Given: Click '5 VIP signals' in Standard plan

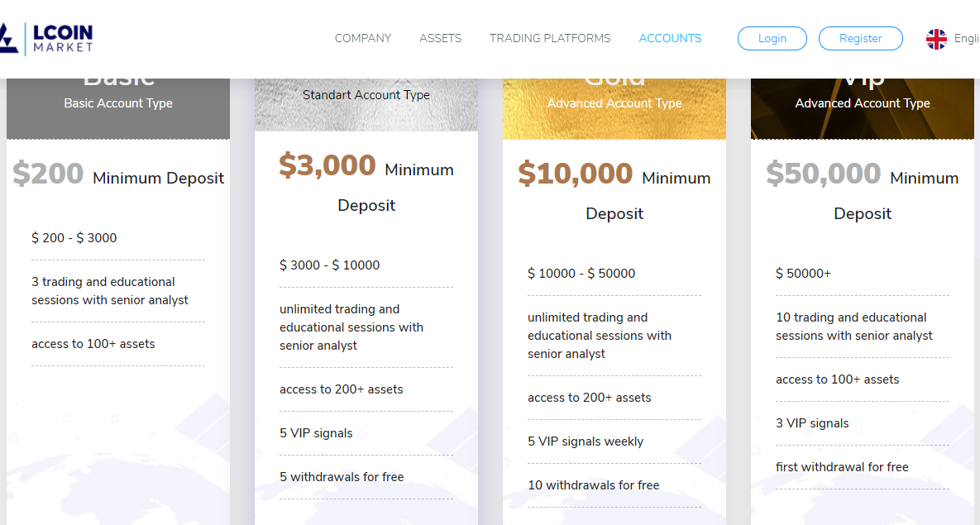Looking at the screenshot, I should click(316, 433).
